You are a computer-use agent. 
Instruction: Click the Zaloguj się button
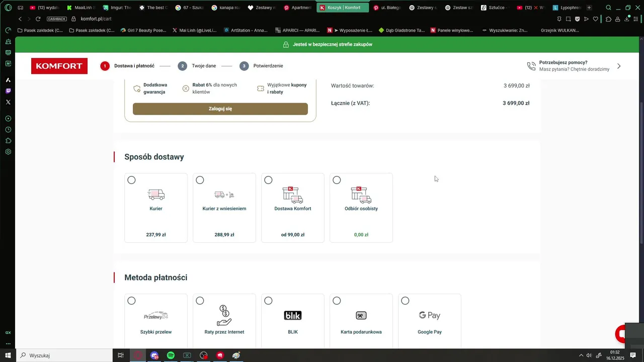pyautogui.click(x=220, y=109)
